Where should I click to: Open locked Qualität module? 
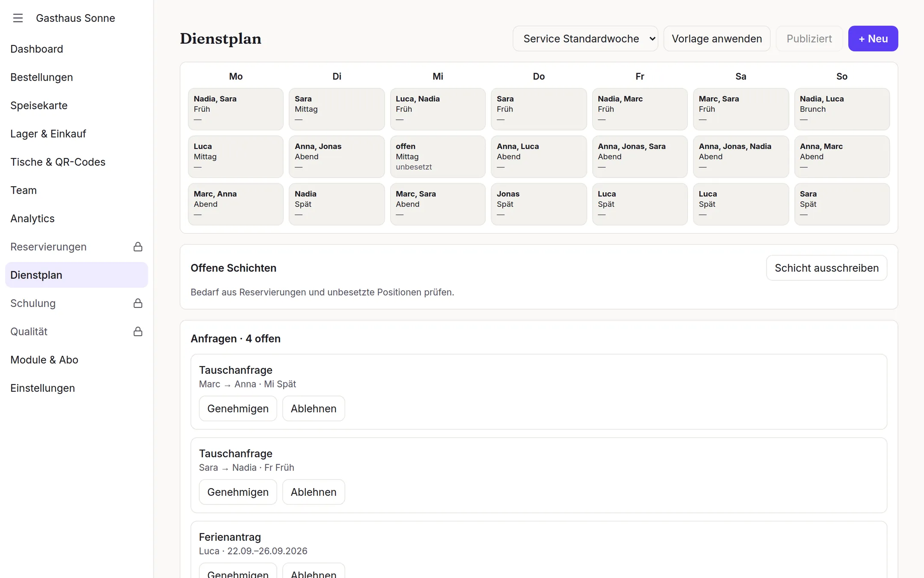[77, 331]
